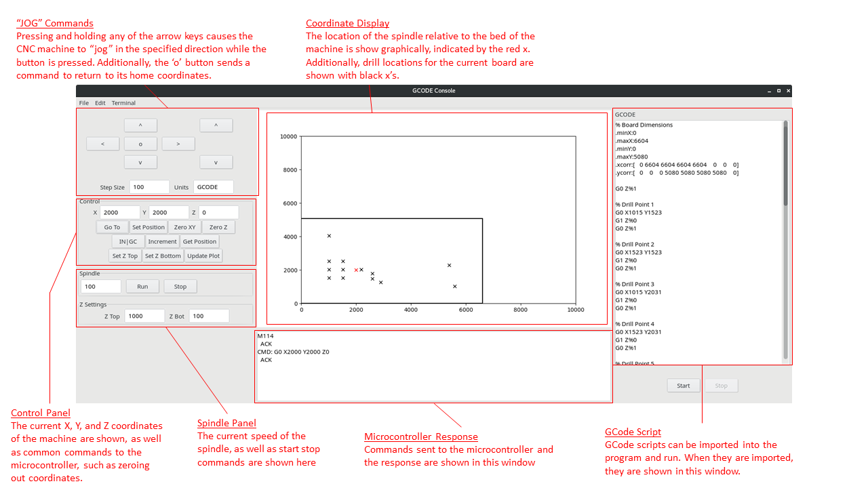Screen dimensions: 868x488
Task: Click the '% Drill Point 1' line
Action: [635, 205]
